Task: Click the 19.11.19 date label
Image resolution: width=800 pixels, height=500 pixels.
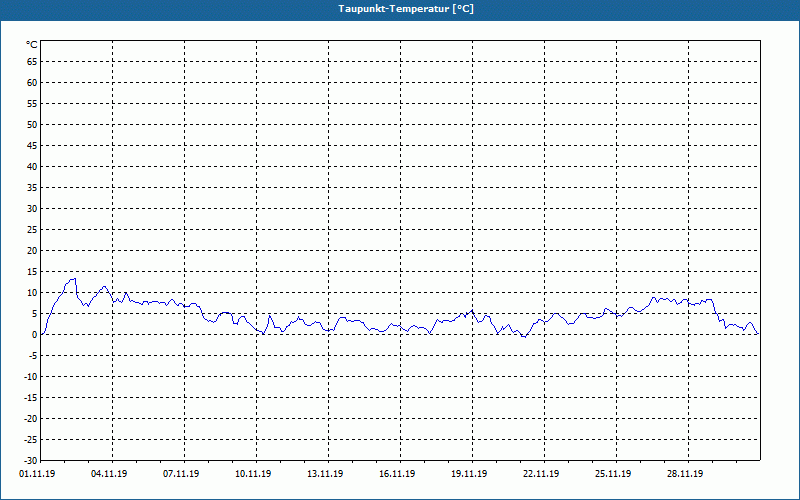Action: [469, 474]
